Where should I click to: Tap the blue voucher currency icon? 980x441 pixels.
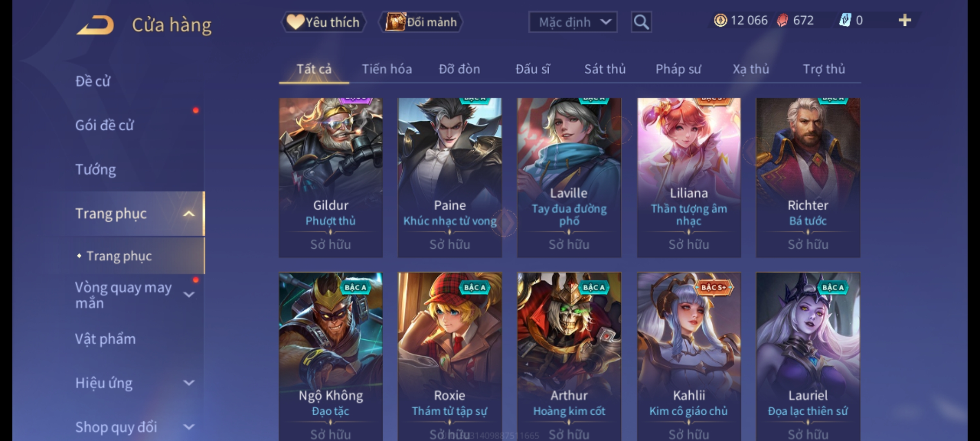tap(845, 20)
